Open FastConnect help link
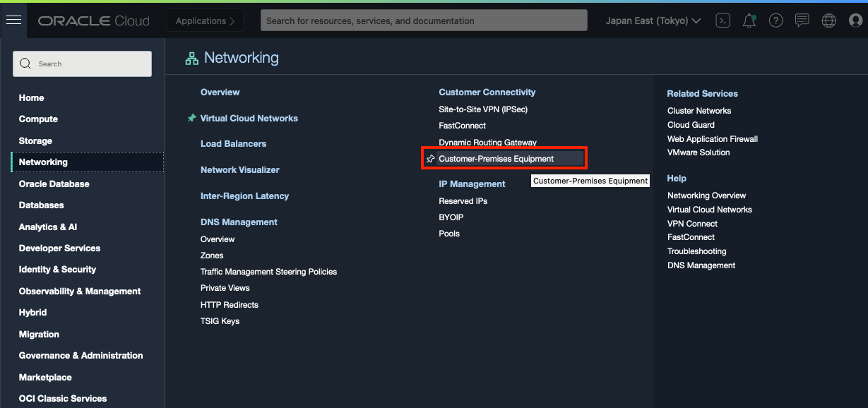The height and width of the screenshot is (408, 868). point(691,237)
